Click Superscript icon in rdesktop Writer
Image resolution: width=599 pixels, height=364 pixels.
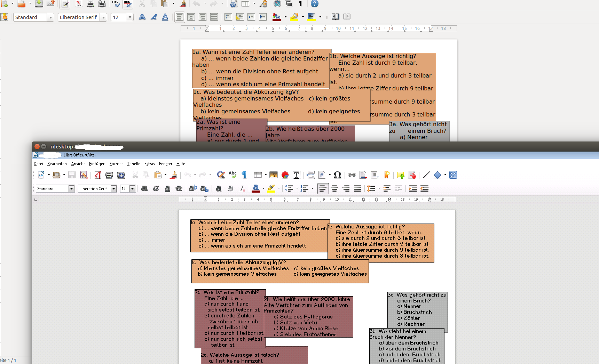click(193, 188)
